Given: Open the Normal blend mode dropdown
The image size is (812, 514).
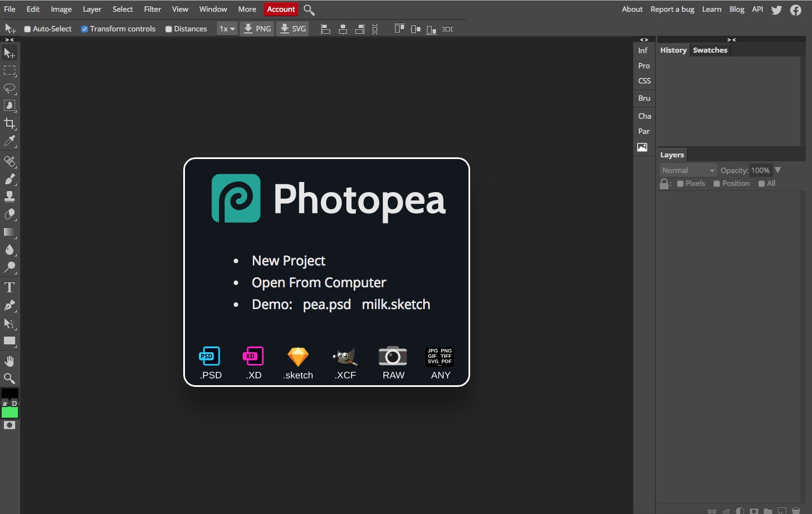Looking at the screenshot, I should tap(688, 170).
